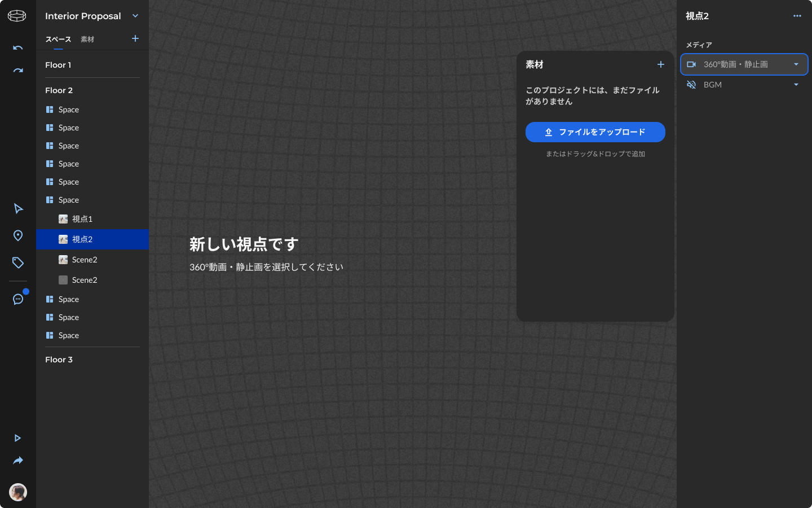
Task: Click the preview play icon near the bottom sidebar
Action: tap(17, 438)
